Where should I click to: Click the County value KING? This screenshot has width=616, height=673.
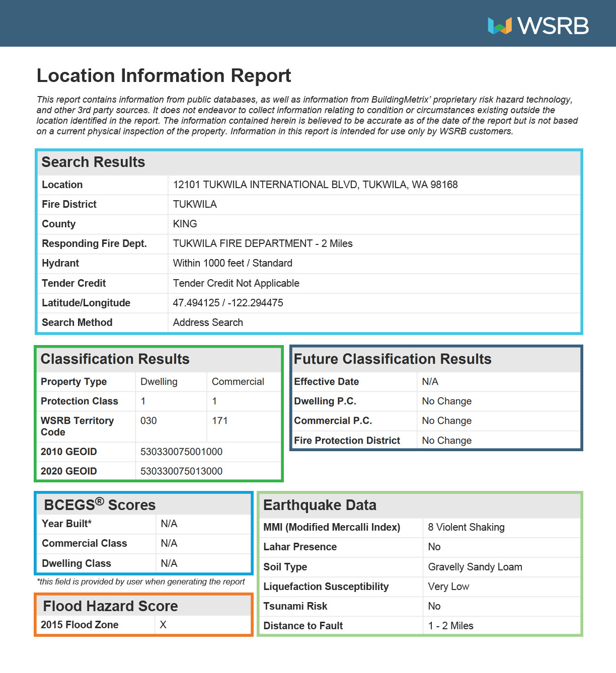(185, 224)
